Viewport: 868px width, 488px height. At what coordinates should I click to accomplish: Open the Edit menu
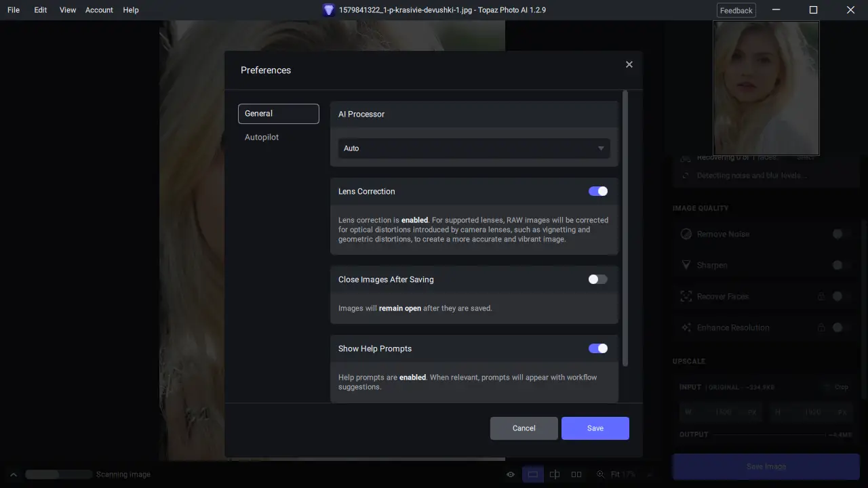pyautogui.click(x=41, y=10)
